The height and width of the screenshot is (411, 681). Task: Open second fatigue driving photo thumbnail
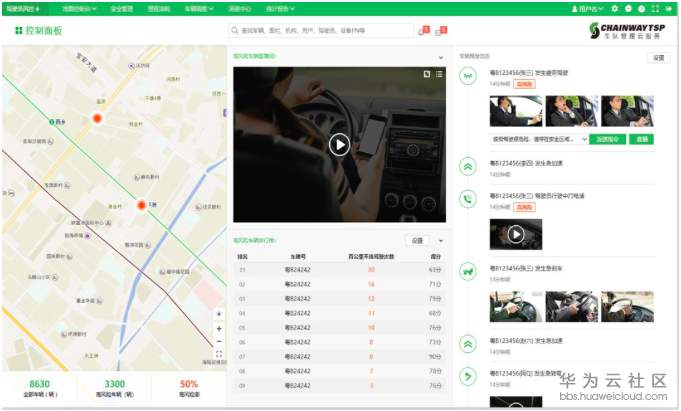pos(572,111)
